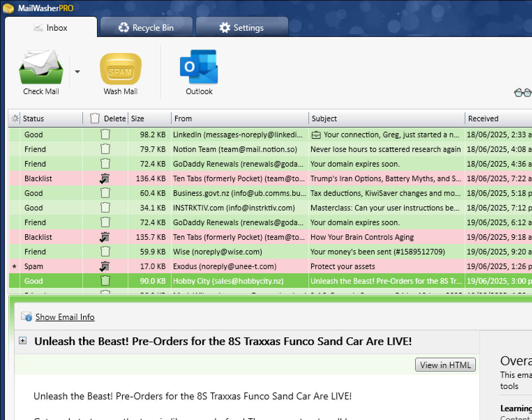Toggle delete for the LinkedIn email
The height and width of the screenshot is (420, 532).
click(105, 135)
